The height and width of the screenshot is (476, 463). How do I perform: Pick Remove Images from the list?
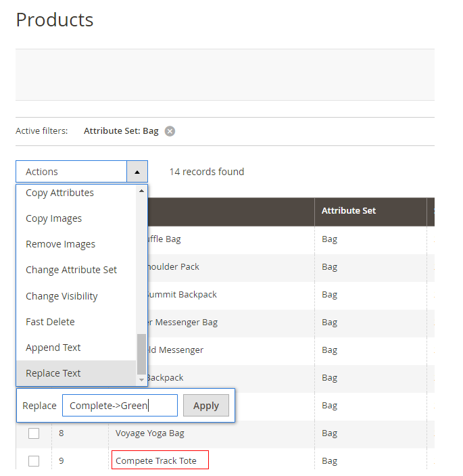click(60, 244)
